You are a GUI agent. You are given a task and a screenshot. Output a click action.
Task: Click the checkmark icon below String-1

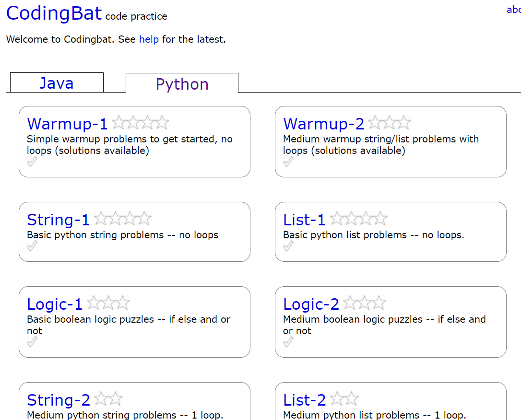point(32,246)
